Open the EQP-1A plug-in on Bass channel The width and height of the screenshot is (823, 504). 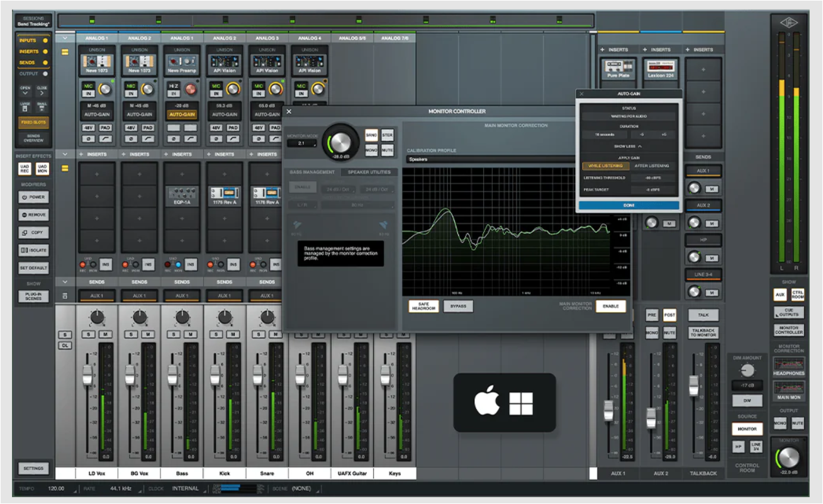(x=182, y=194)
